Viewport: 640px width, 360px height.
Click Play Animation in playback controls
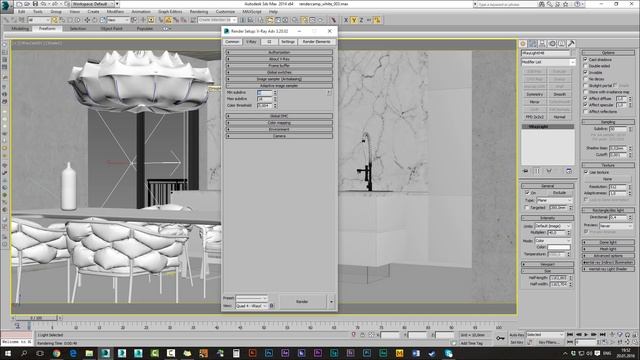point(586,335)
